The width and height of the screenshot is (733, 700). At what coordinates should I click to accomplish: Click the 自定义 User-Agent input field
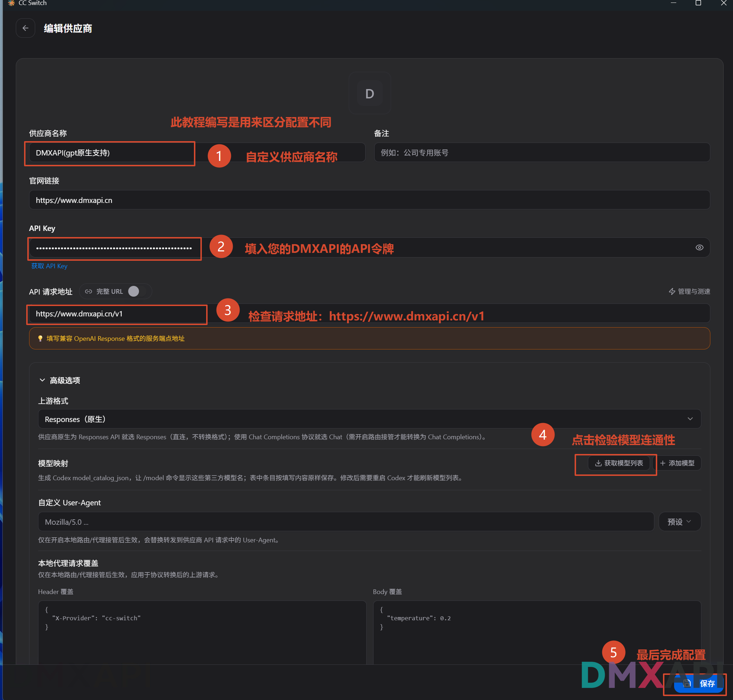(x=346, y=521)
